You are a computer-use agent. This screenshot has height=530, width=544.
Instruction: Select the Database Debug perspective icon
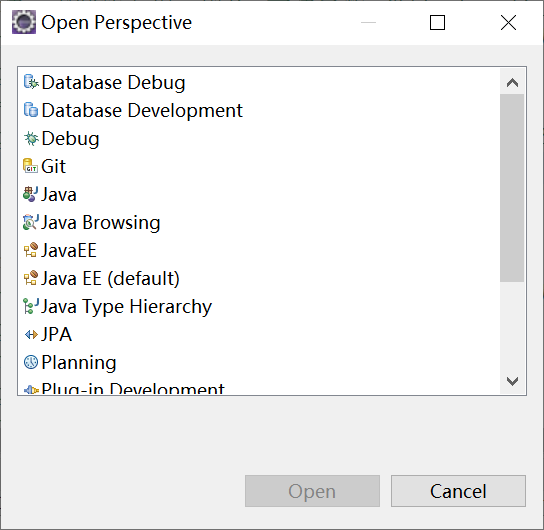(x=31, y=82)
